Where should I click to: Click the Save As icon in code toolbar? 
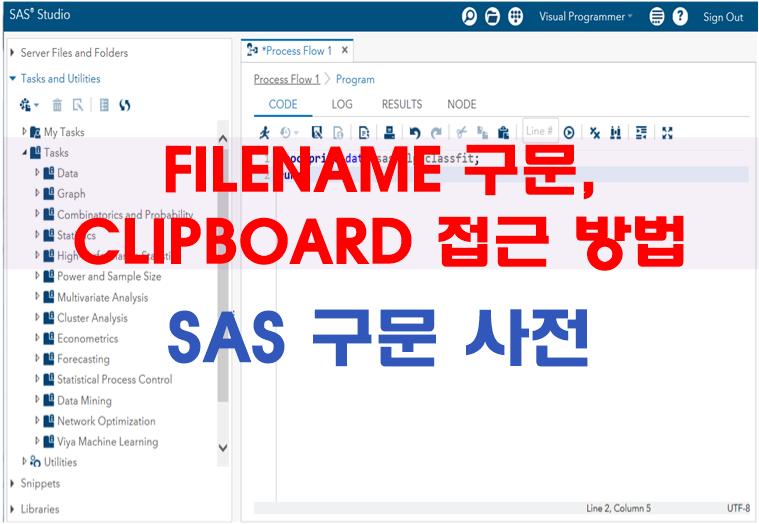coord(338,133)
